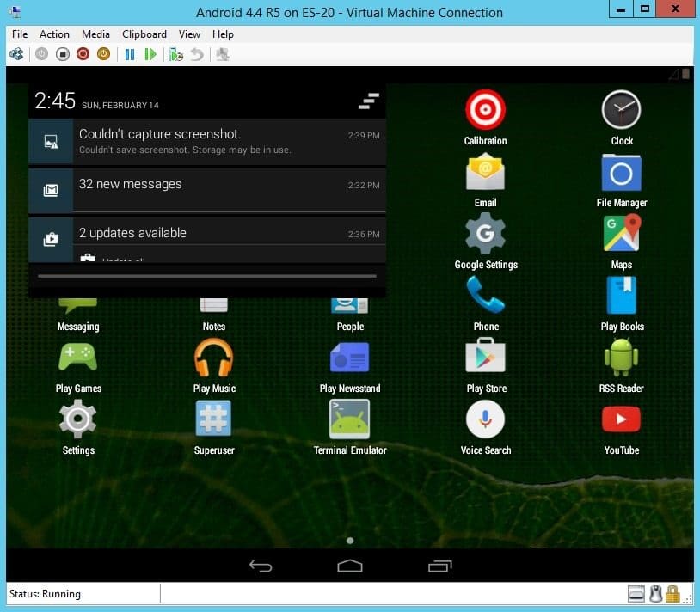The image size is (700, 612).
Task: Open the View menu
Action: (x=189, y=34)
